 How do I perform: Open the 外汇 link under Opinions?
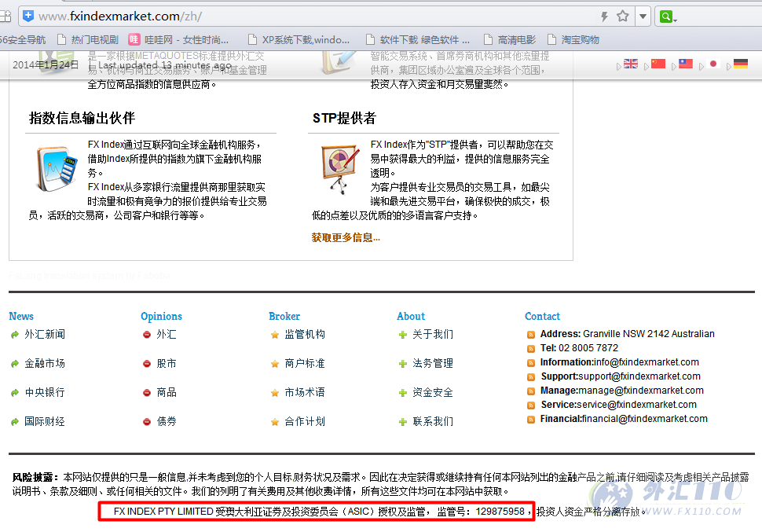click(167, 334)
